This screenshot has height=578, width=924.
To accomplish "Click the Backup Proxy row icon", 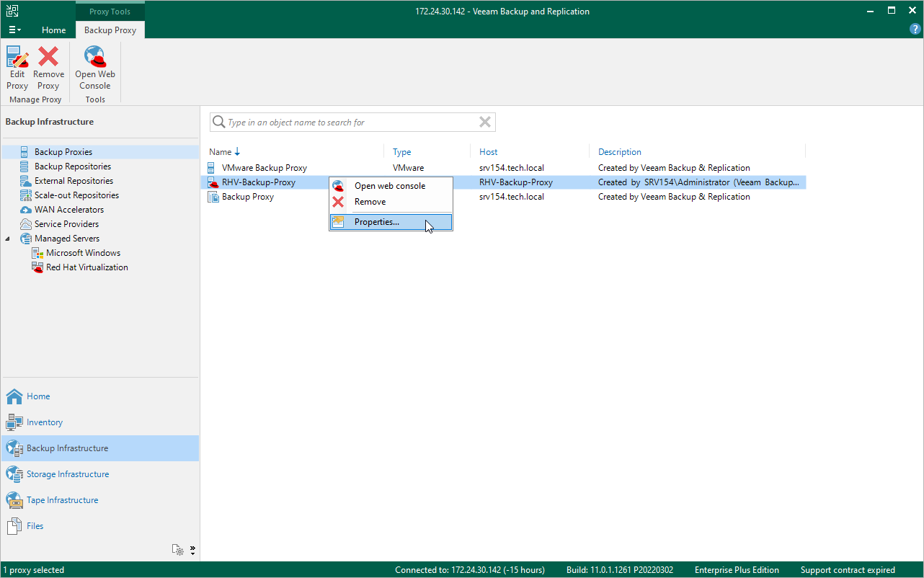I will pyautogui.click(x=213, y=197).
